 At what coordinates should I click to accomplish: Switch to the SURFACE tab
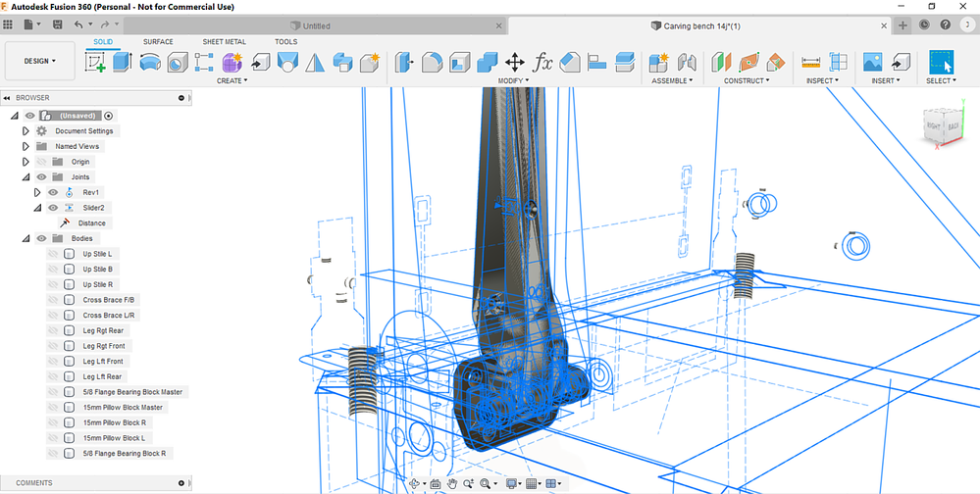point(158,42)
